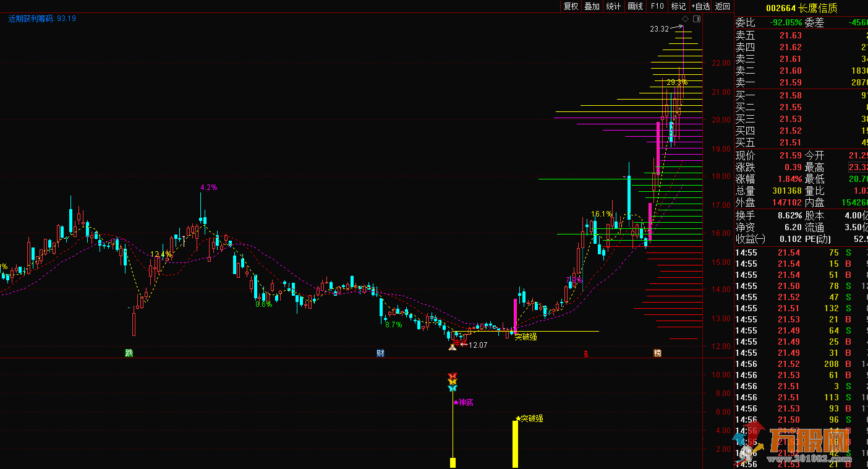Click the 返回 back button

[722, 6]
